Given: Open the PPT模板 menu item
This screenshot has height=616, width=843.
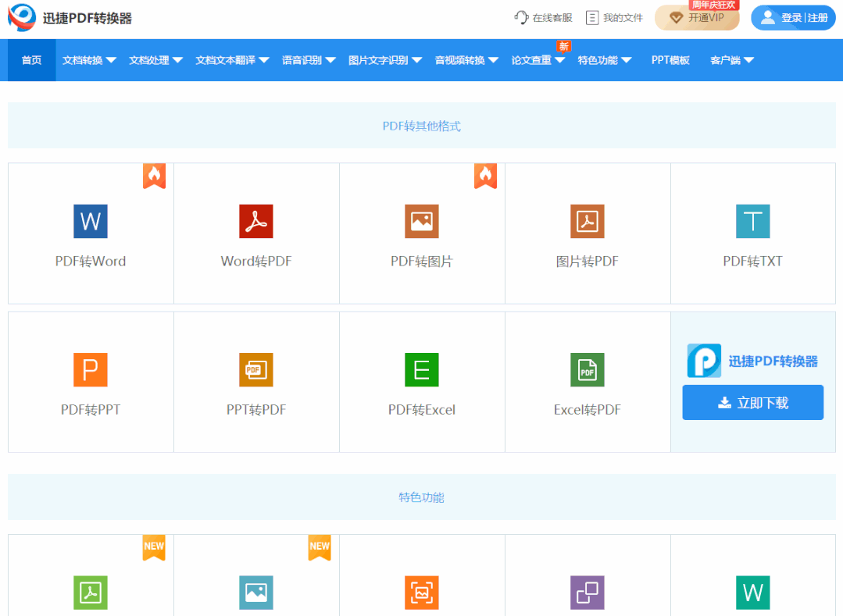Looking at the screenshot, I should pos(670,60).
